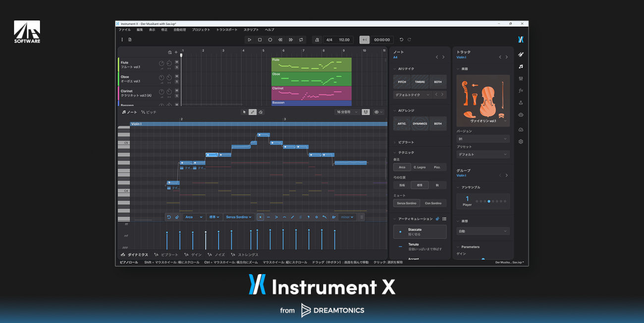Viewport: 644px width, 323px height.
Task: Start playback with the play button
Action: [249, 40]
